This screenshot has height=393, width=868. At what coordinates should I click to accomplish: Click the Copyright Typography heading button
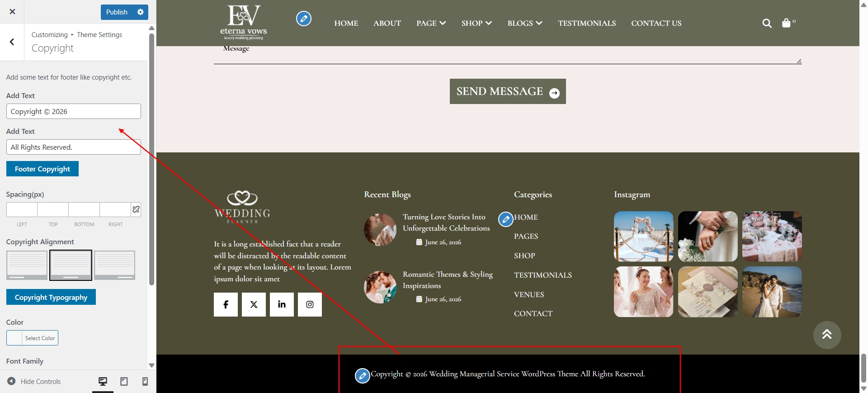click(x=51, y=297)
